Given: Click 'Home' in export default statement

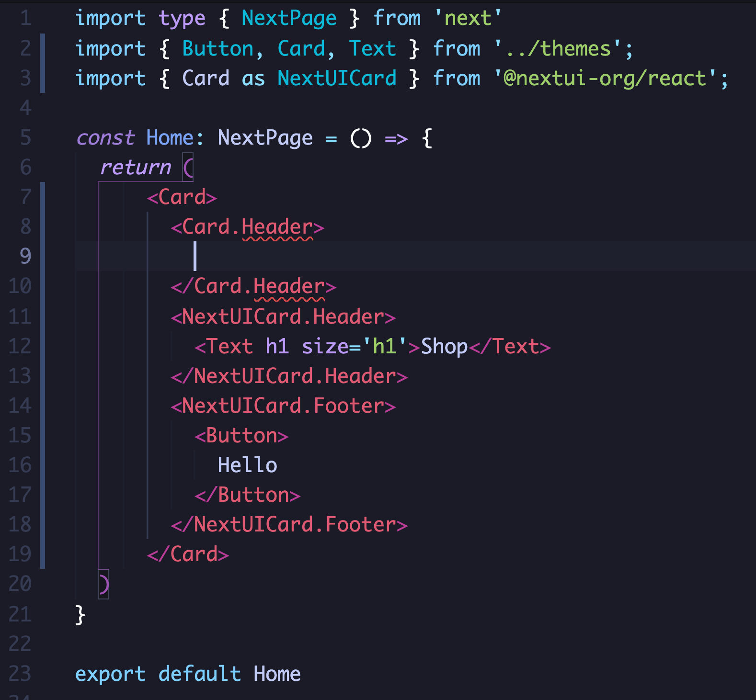Looking at the screenshot, I should pyautogui.click(x=277, y=674).
